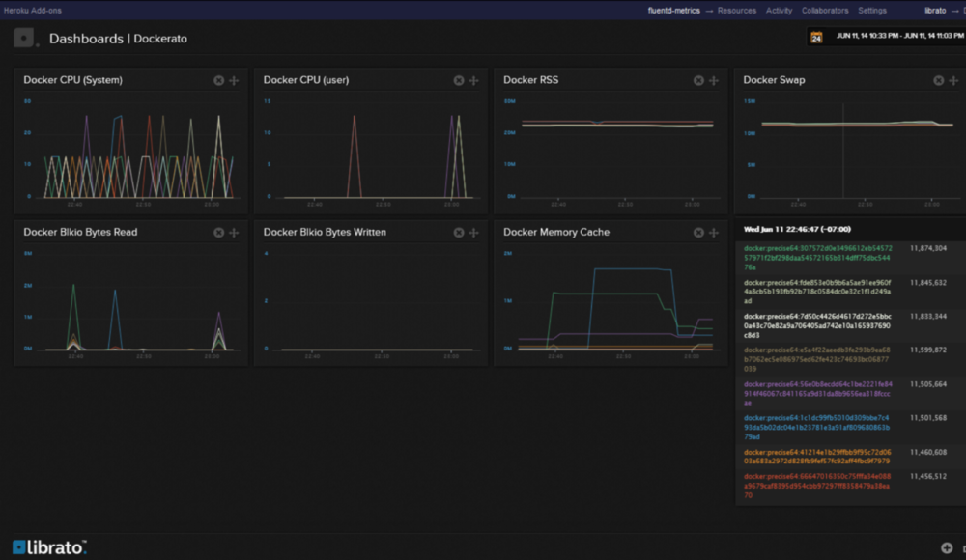Click plus icon on Docker Swap chart
Image resolution: width=966 pixels, height=560 pixels.
953,81
